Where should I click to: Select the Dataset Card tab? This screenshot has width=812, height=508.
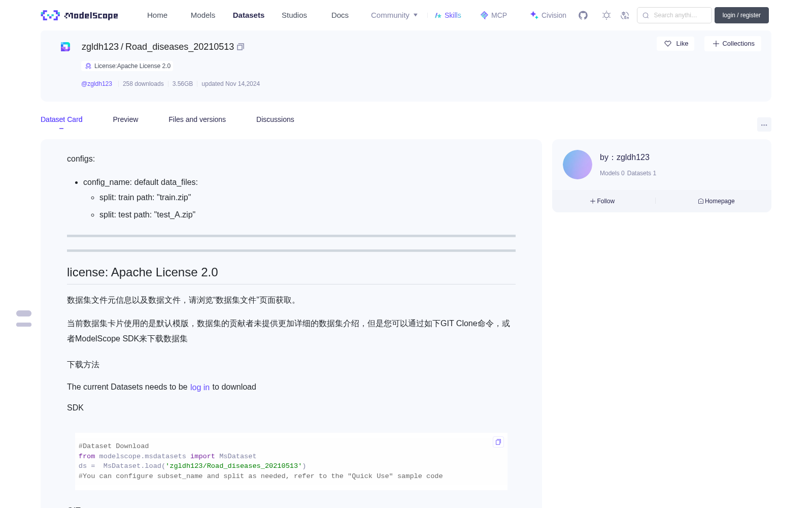(x=61, y=119)
